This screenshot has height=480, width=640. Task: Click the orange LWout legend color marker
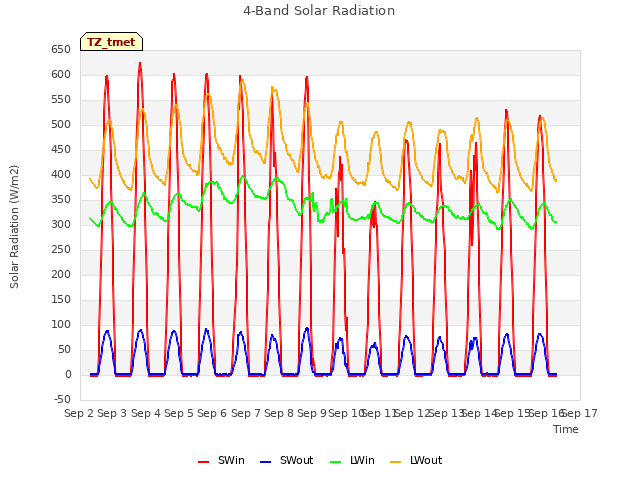396,462
